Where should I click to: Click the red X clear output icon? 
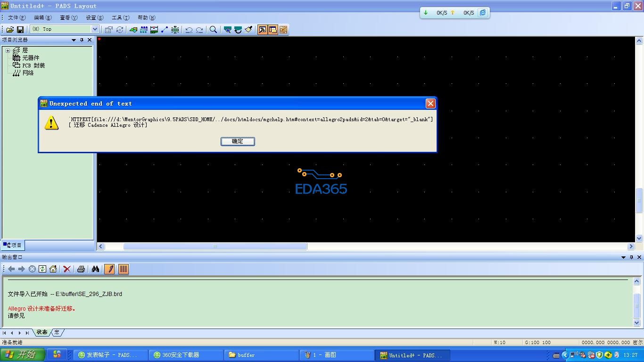[67, 269]
